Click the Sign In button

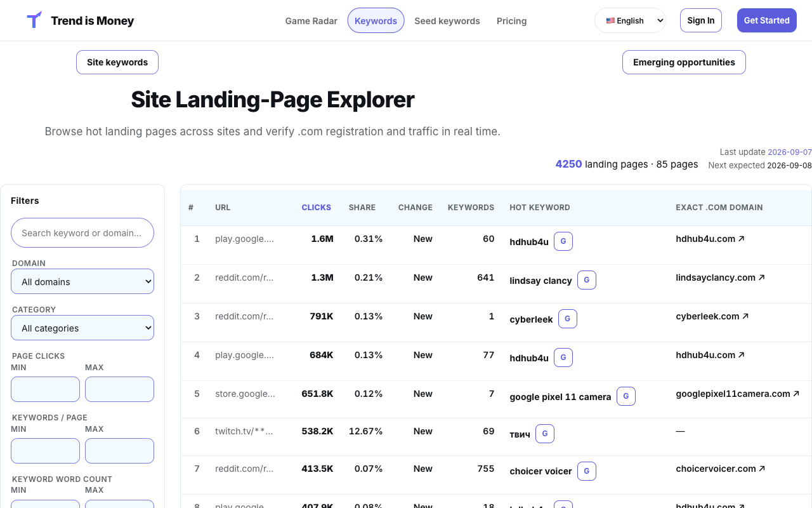click(701, 20)
